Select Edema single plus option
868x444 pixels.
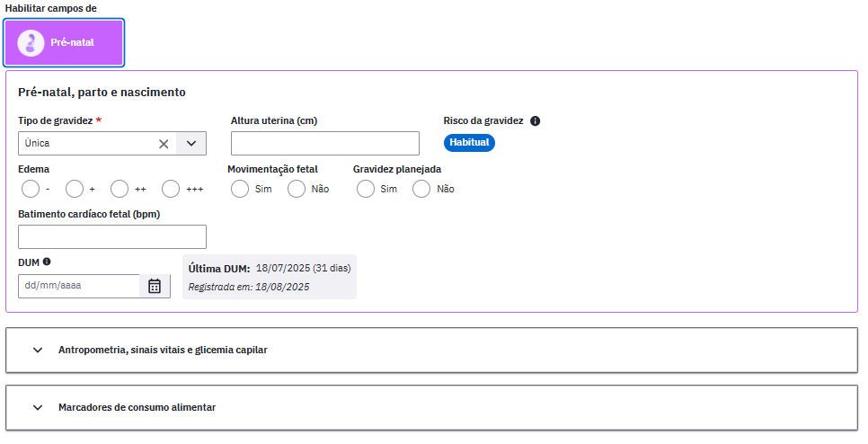[75, 189]
